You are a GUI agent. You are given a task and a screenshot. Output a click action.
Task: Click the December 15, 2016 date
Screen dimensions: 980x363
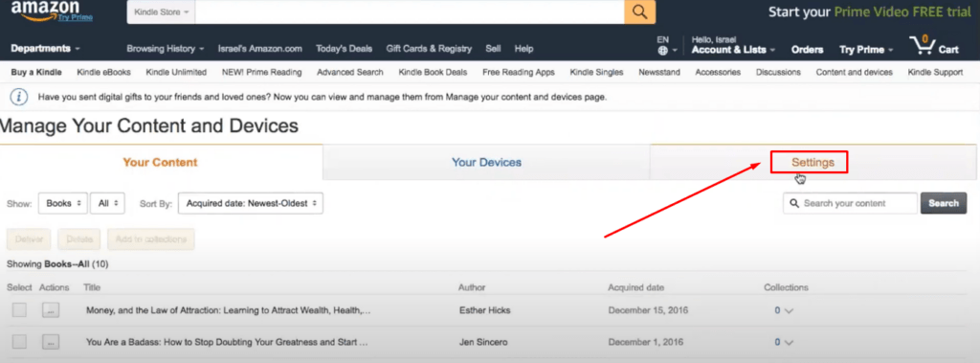pyautogui.click(x=648, y=310)
